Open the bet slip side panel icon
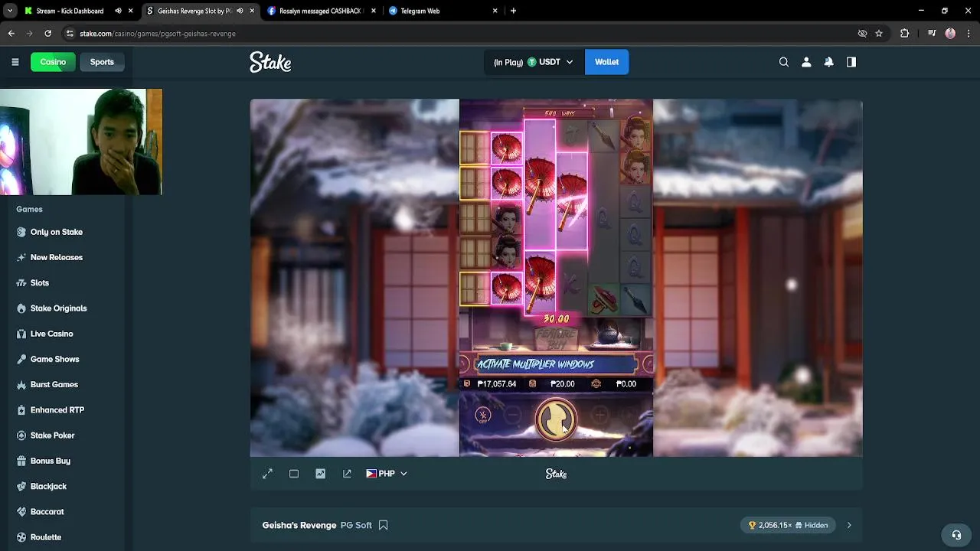This screenshot has width=980, height=551. click(851, 62)
